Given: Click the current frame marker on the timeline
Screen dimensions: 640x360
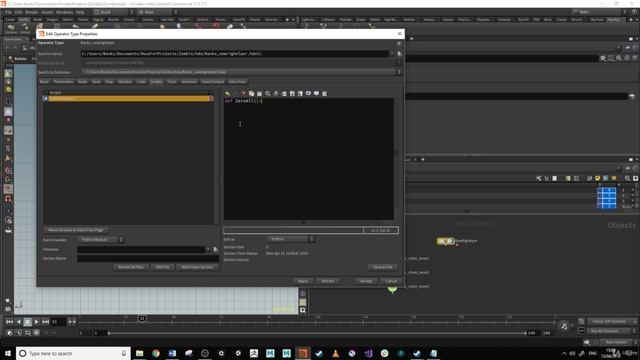Looking at the screenshot, I should click(142, 318).
